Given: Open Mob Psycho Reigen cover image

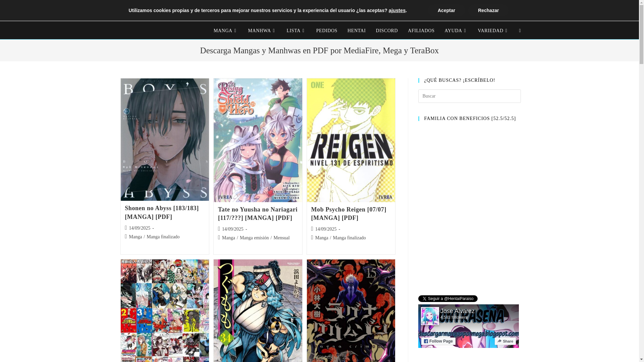Looking at the screenshot, I should (x=351, y=140).
